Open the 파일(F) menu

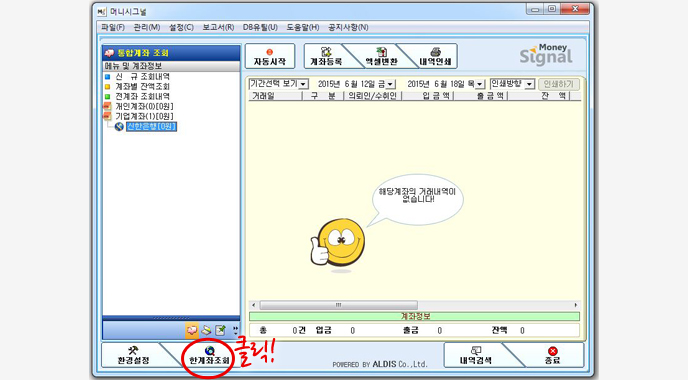point(113,27)
